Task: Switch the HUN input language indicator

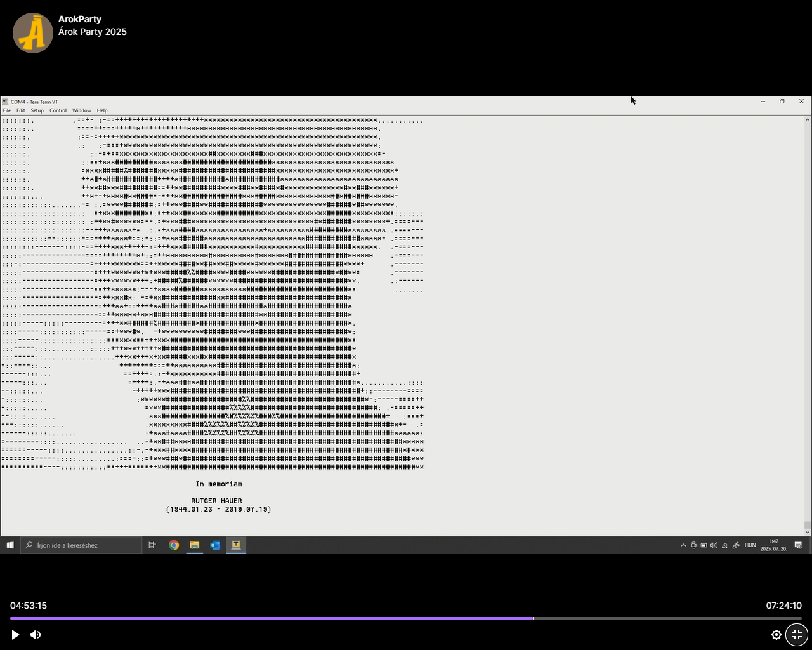Action: pos(750,545)
